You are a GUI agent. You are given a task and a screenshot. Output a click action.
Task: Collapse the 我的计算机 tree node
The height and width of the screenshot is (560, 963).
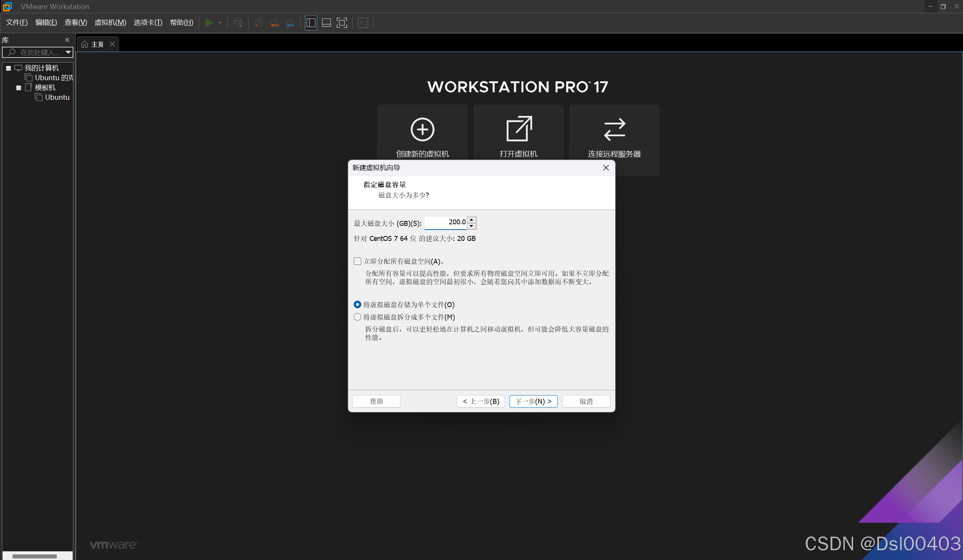8,68
